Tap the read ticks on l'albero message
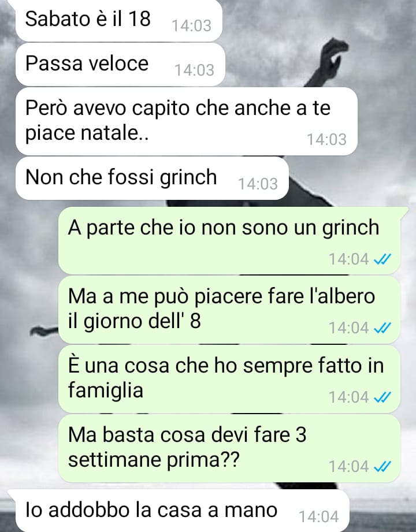The image size is (416, 532). pyautogui.click(x=382, y=328)
